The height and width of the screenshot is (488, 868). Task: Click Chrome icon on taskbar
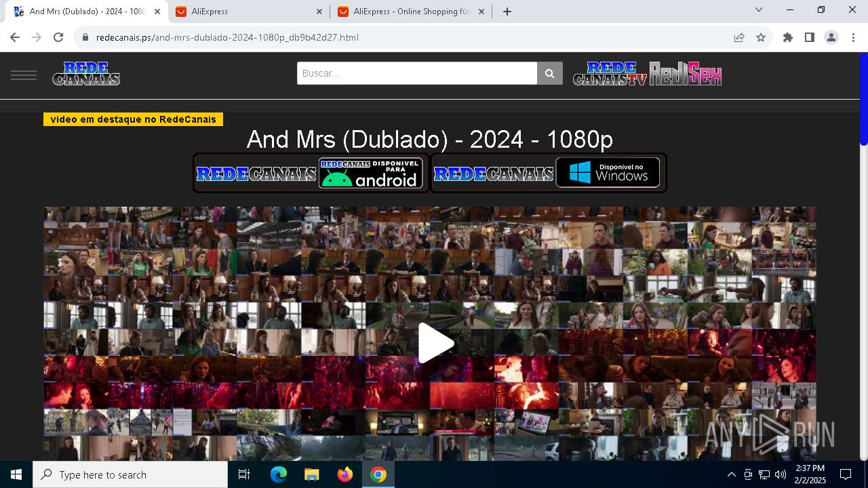378,474
